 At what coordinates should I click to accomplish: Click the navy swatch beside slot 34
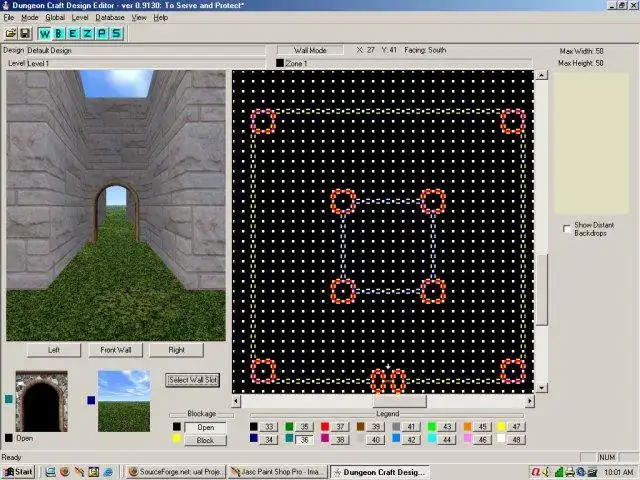point(253,438)
